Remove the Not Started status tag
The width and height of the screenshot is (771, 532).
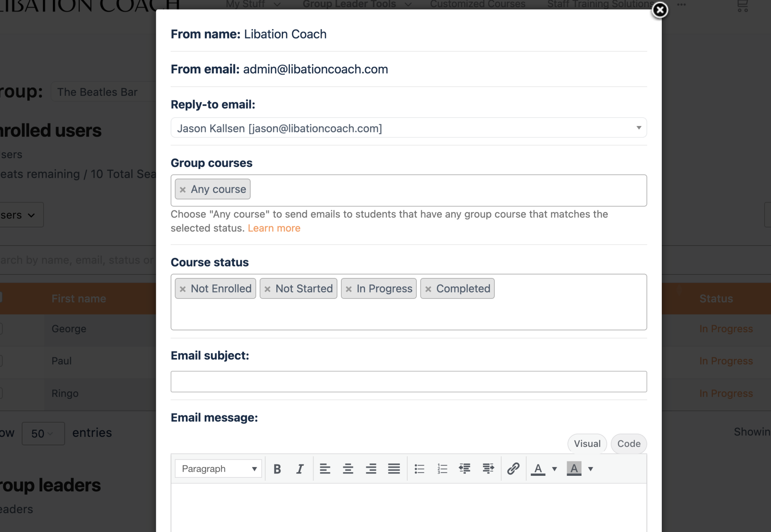pos(267,289)
